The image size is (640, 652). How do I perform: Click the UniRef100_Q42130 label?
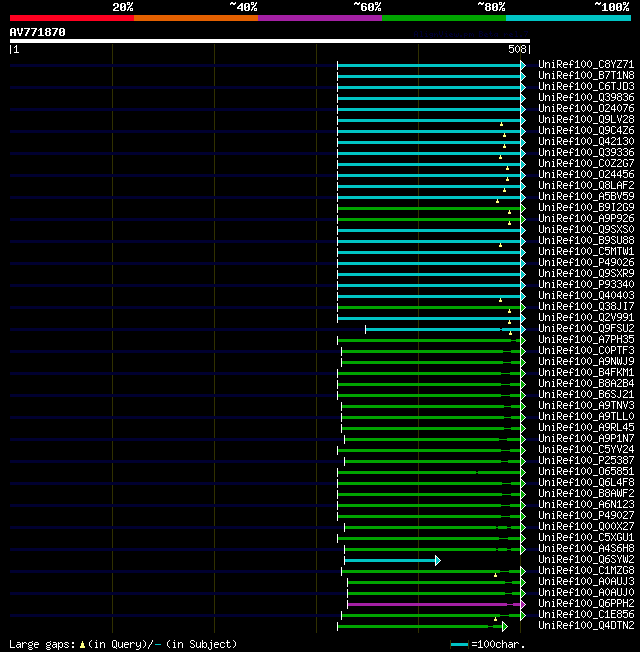coord(586,142)
